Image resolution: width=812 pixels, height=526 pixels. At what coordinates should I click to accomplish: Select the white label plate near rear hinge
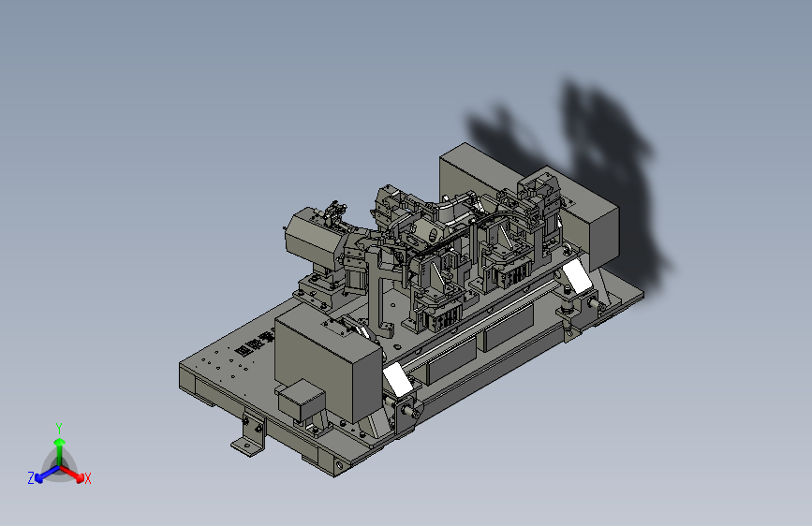(577, 276)
